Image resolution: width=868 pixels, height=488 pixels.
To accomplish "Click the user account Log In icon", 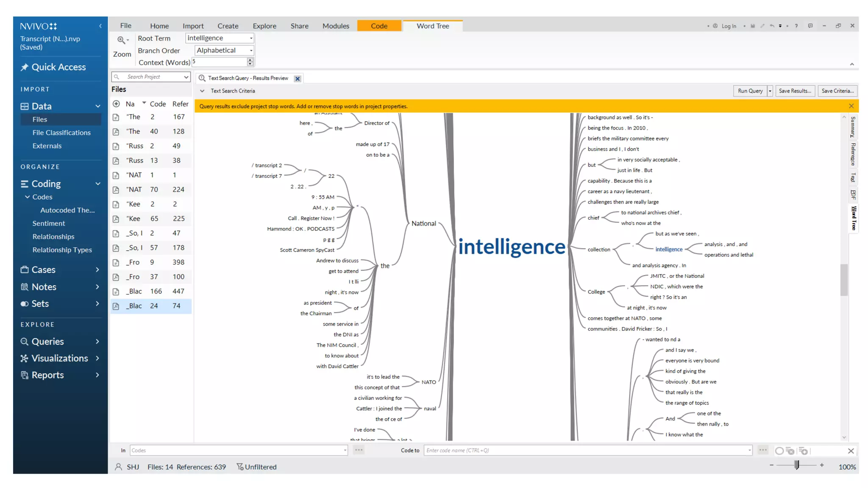I will pos(715,26).
